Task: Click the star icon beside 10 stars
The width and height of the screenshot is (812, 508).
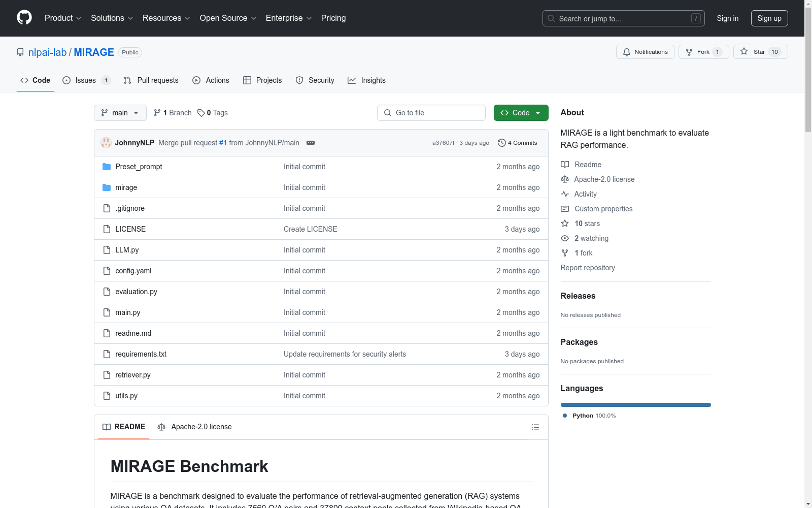Action: pos(565,224)
